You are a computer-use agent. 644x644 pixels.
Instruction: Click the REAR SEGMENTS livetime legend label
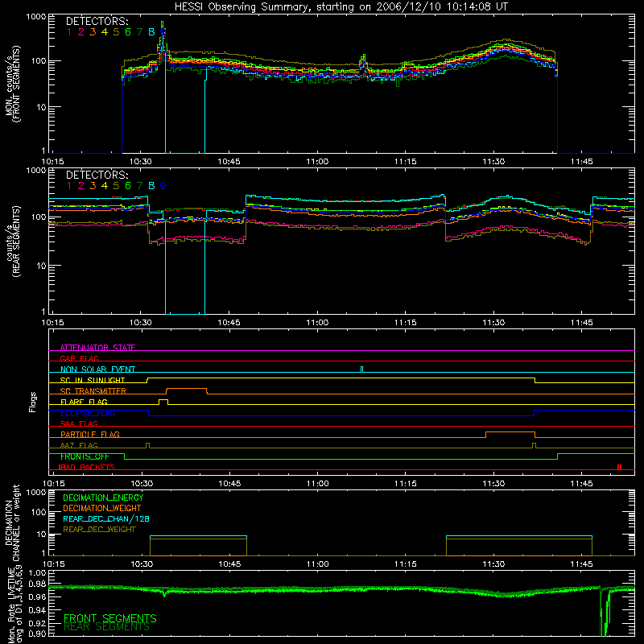(107, 627)
